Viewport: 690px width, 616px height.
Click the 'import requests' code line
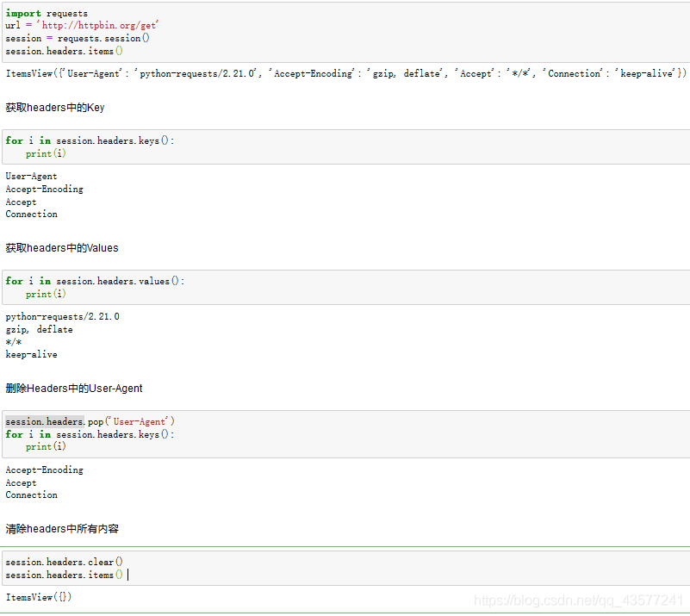tap(47, 14)
